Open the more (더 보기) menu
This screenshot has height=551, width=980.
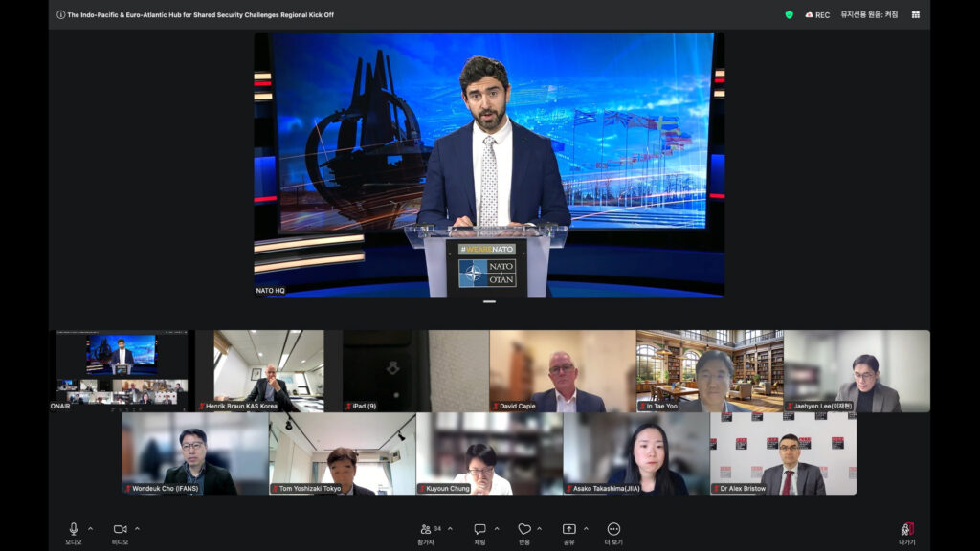tap(613, 529)
